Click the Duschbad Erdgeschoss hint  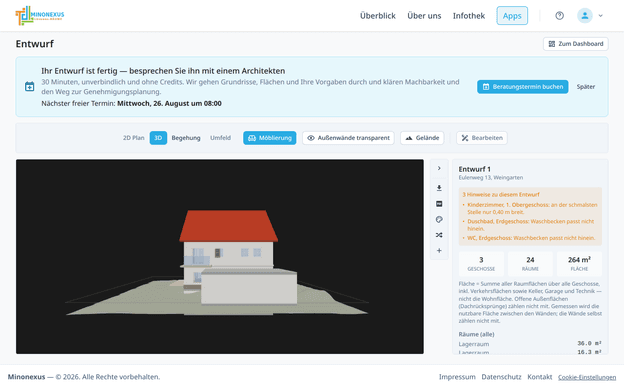pyautogui.click(x=530, y=225)
